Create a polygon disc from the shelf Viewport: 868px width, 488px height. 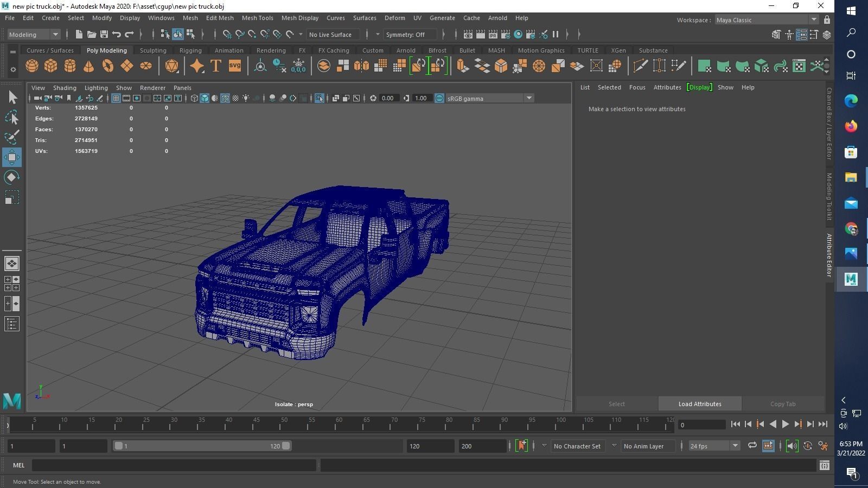tap(146, 66)
